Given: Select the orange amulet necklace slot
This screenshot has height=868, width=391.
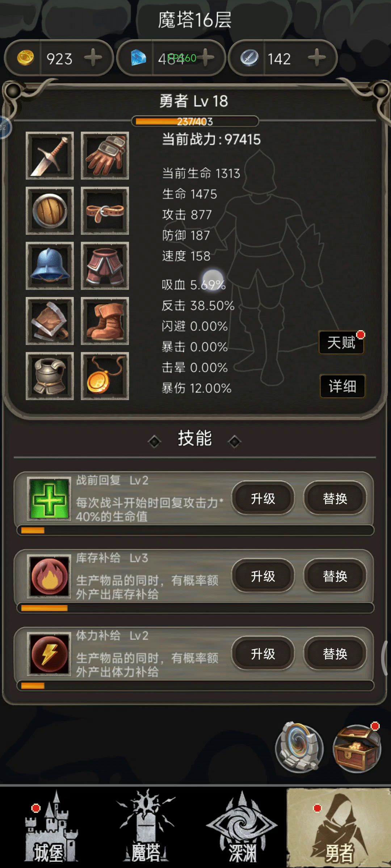Looking at the screenshot, I should tap(105, 376).
